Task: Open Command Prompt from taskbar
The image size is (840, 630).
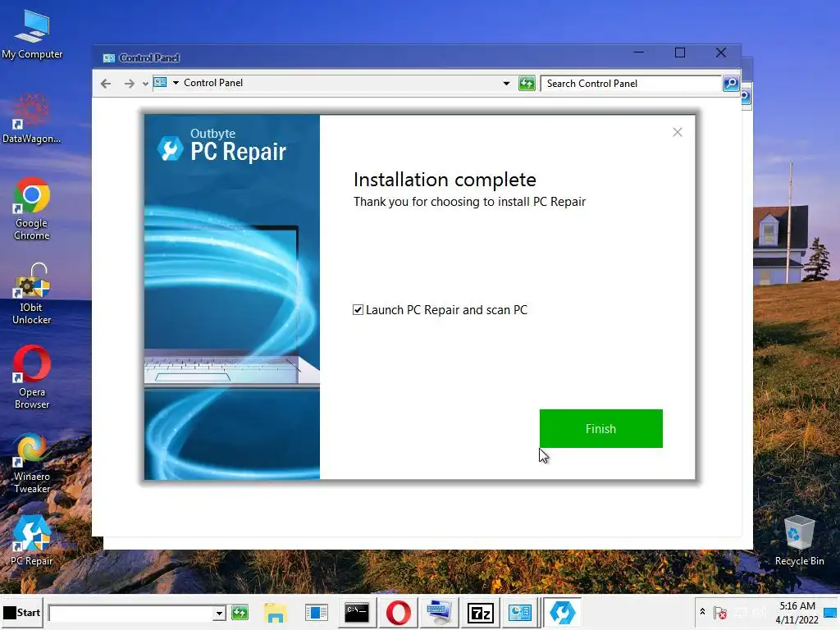Action: click(357, 612)
